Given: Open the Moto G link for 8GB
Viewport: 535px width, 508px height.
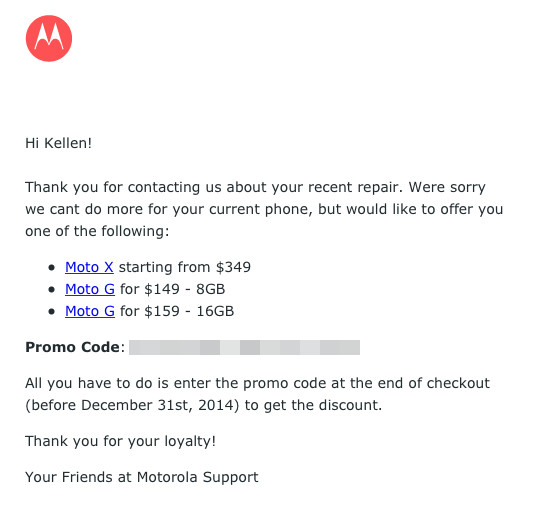Looking at the screenshot, I should pos(90,289).
